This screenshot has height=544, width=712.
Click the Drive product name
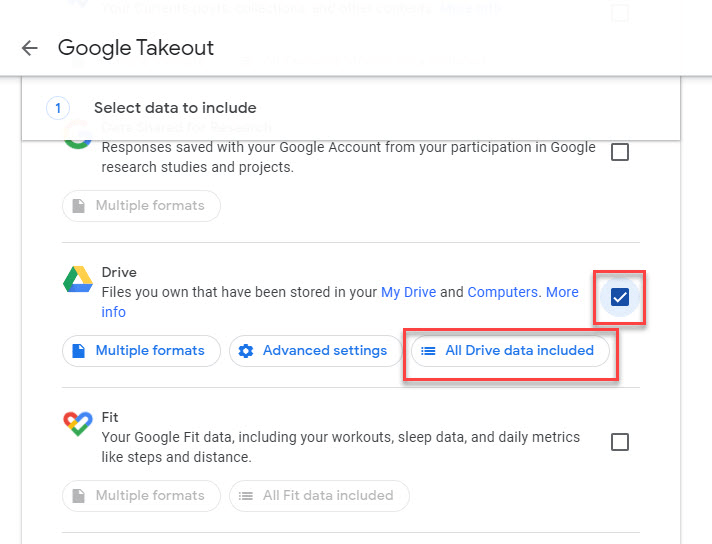coord(119,272)
